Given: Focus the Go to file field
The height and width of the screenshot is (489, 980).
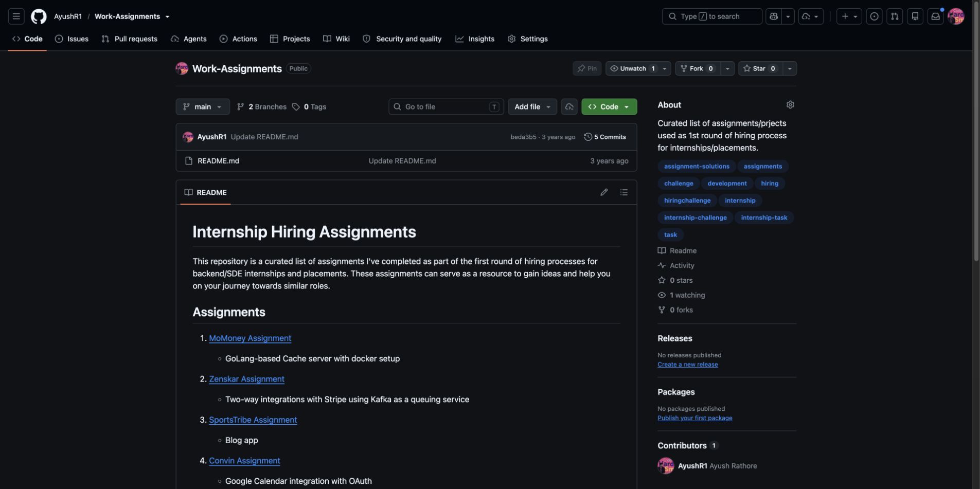Looking at the screenshot, I should 446,107.
